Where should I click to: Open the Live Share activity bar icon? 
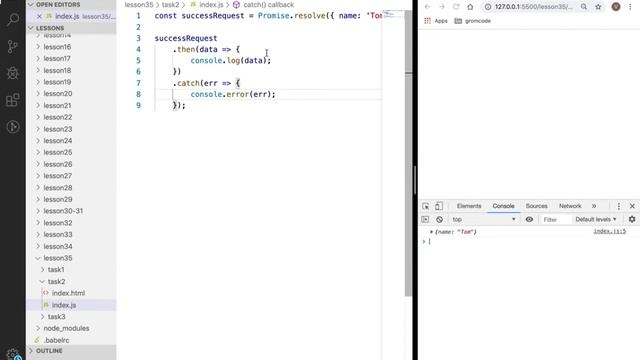tap(13, 127)
